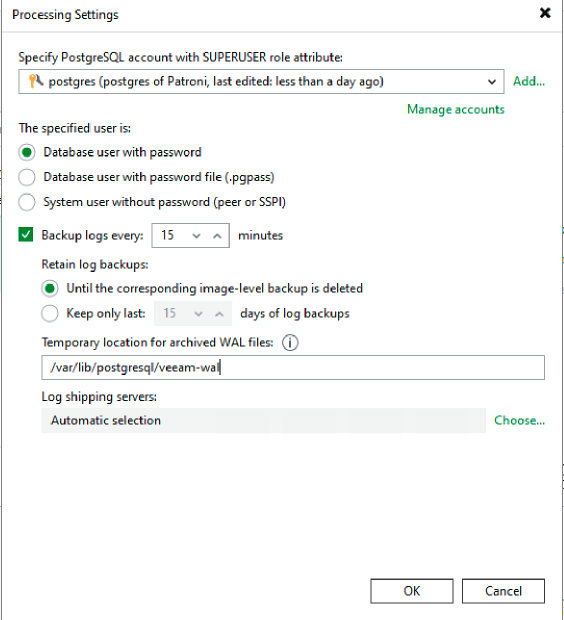Decrease backup logs interval minutes
This screenshot has height=620, width=564.
197,236
